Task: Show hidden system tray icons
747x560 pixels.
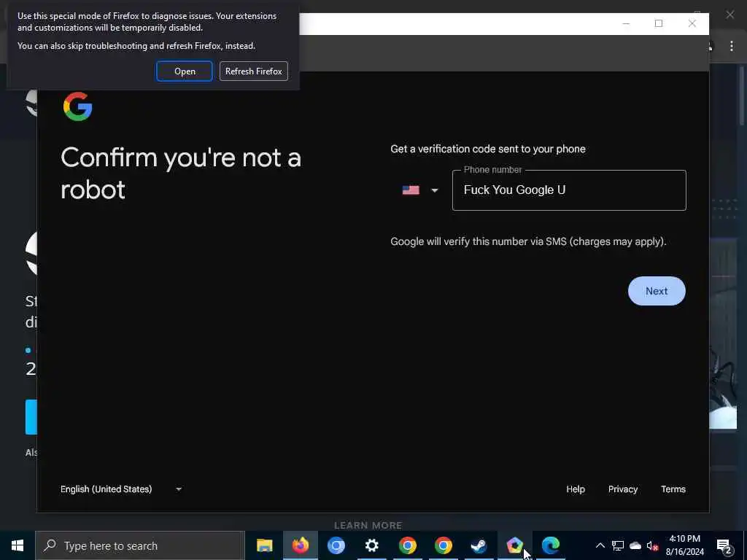Action: [x=600, y=545]
